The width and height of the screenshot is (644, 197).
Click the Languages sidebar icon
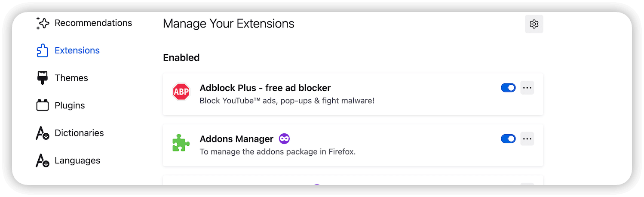(x=42, y=161)
